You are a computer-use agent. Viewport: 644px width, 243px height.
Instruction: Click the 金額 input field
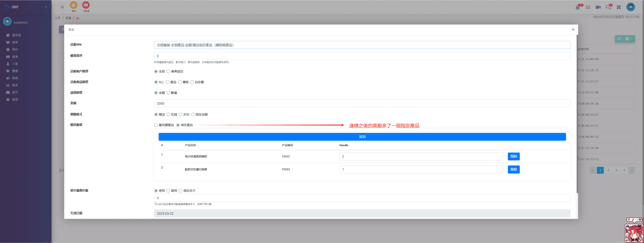click(x=362, y=104)
